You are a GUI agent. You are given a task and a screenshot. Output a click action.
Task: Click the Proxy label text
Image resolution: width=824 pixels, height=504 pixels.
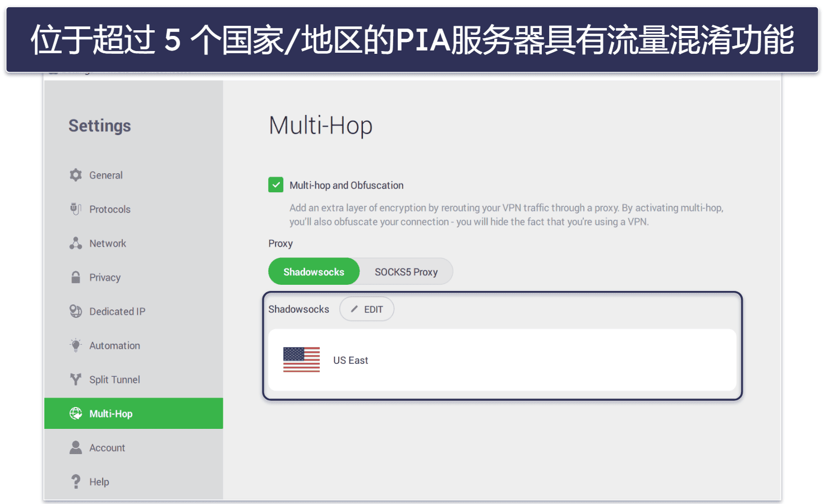click(280, 243)
